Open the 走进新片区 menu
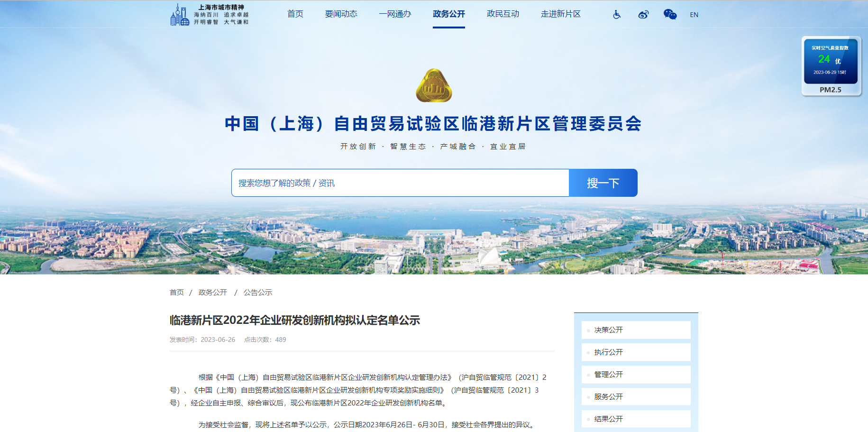The image size is (868, 432). [560, 14]
